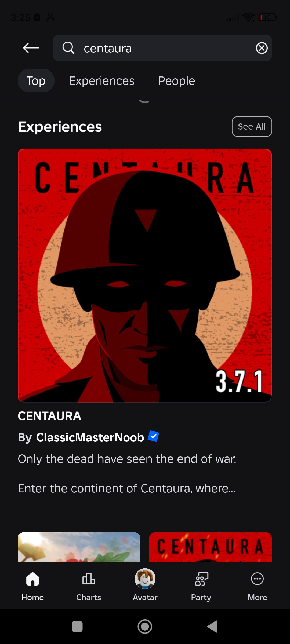Tap the blue verified badge
The height and width of the screenshot is (644, 290).
154,436
